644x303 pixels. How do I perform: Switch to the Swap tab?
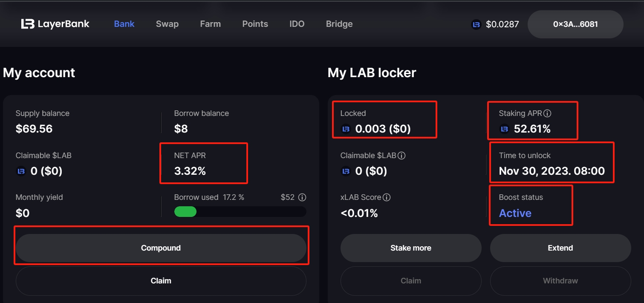(167, 24)
